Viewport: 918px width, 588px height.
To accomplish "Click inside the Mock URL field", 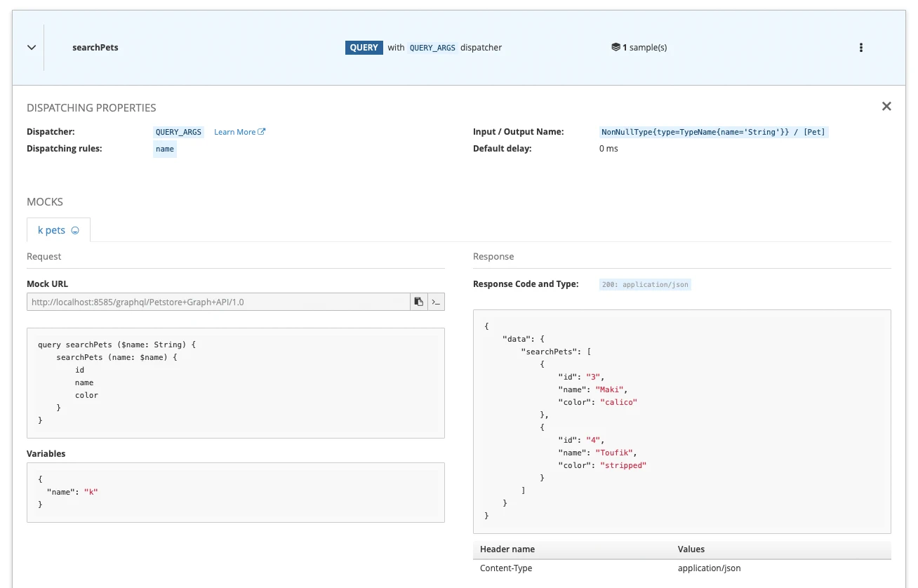I will [x=218, y=302].
